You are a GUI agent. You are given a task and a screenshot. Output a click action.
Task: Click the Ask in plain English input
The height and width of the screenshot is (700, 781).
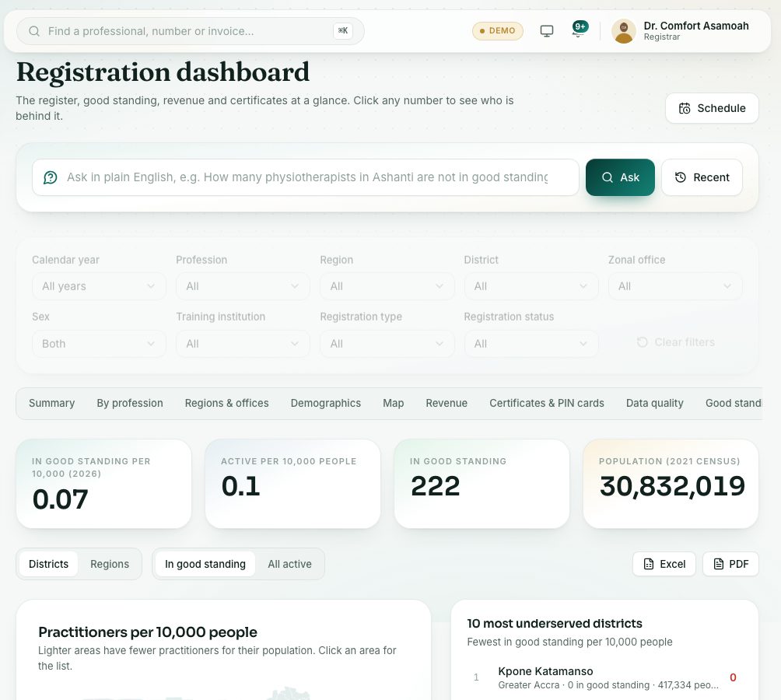pyautogui.click(x=306, y=177)
